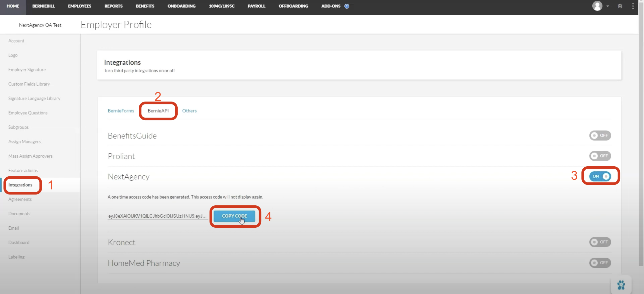Screen dimensions: 644x294
Task: Open Labeling in sidebar
Action: tap(16, 257)
